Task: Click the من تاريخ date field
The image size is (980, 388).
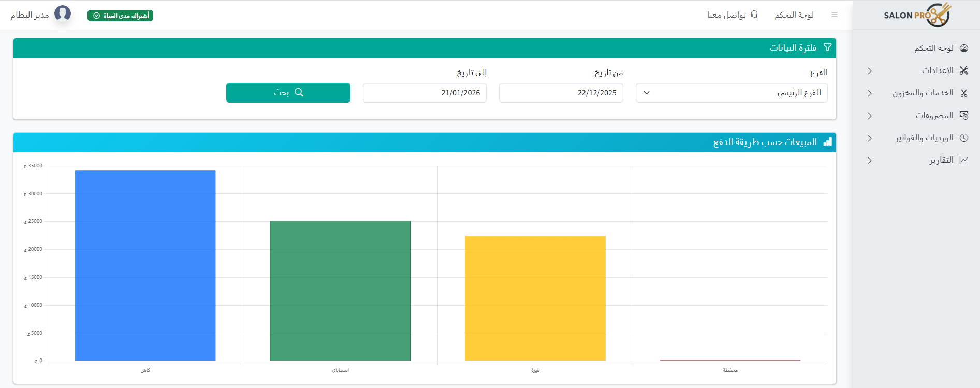Action: pos(561,93)
